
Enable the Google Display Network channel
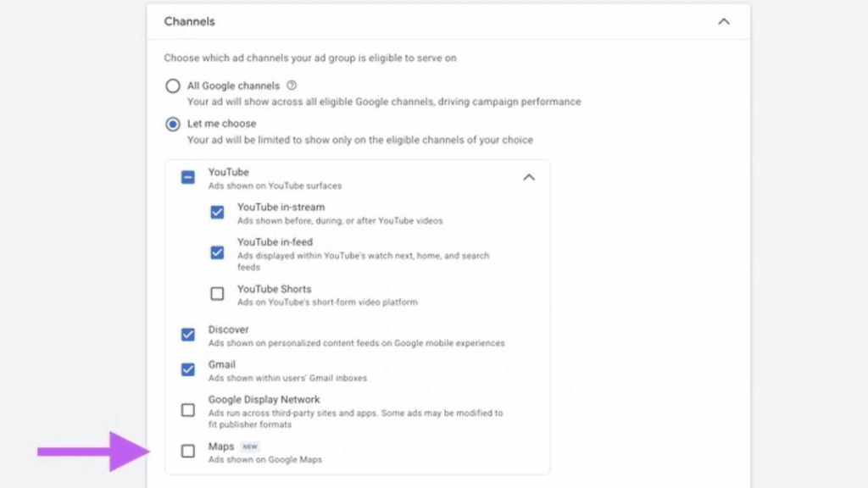(x=187, y=410)
